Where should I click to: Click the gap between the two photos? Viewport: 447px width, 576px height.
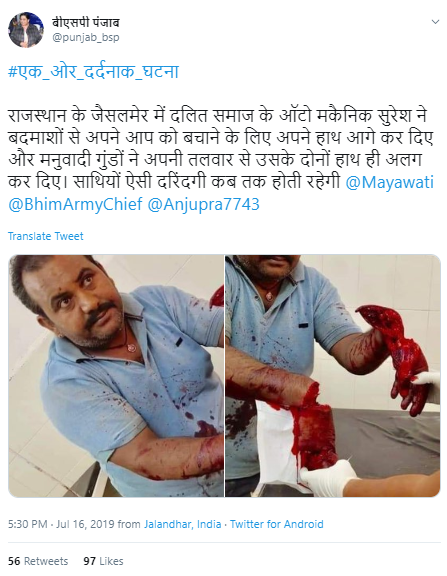pos(224,376)
